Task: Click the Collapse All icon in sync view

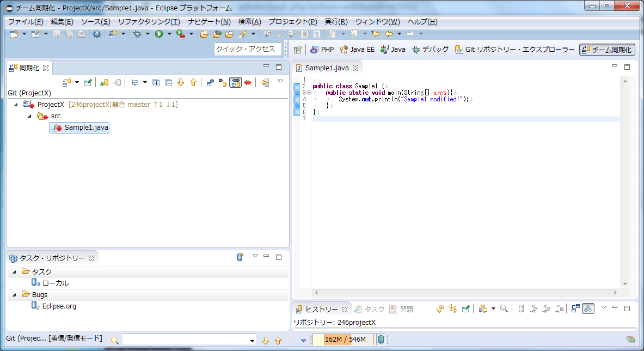Action: 168,83
